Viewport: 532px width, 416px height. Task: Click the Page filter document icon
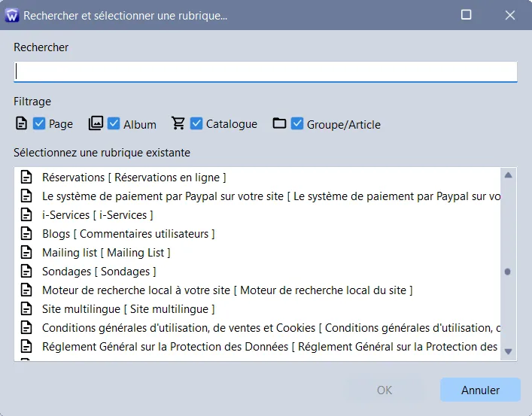pyautogui.click(x=21, y=123)
